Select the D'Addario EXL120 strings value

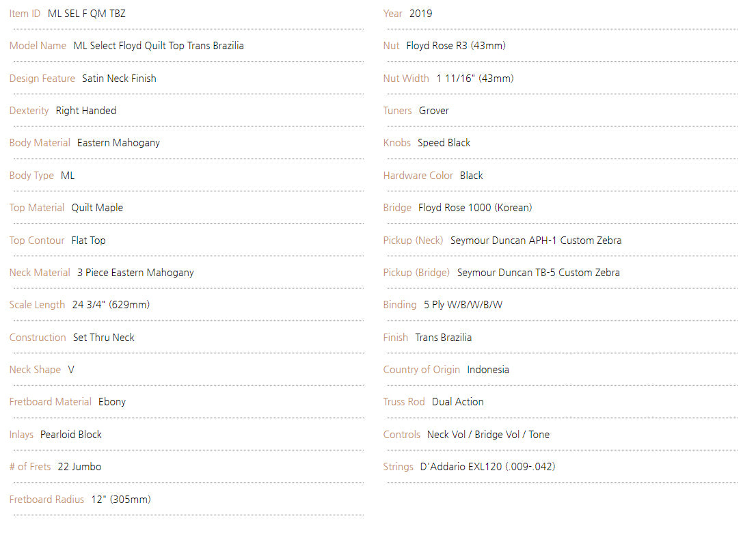tap(487, 467)
